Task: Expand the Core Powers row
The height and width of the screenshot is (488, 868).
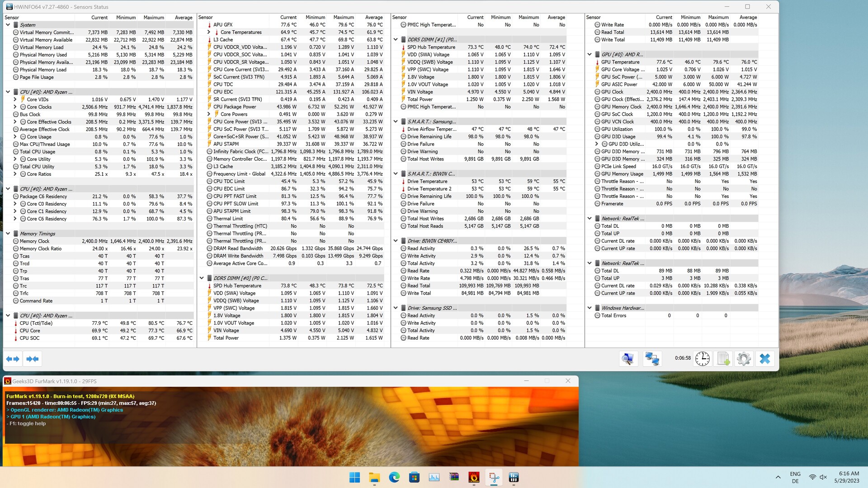Action: pos(209,114)
